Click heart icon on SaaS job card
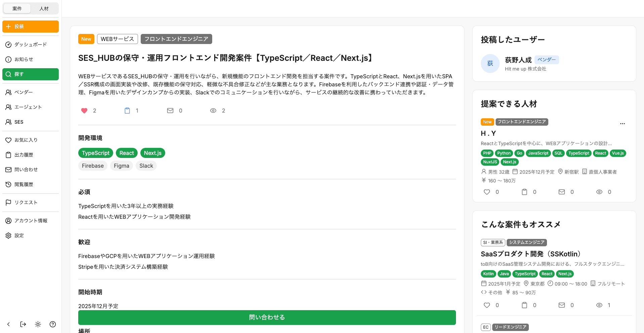The width and height of the screenshot is (644, 333). 487,305
